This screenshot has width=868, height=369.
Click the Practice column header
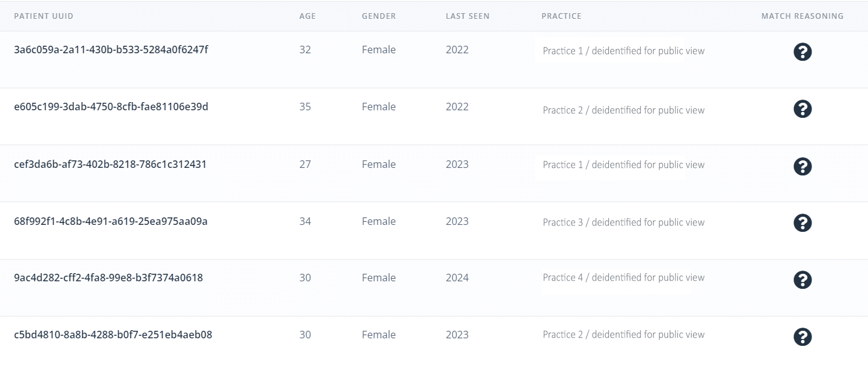click(x=561, y=16)
